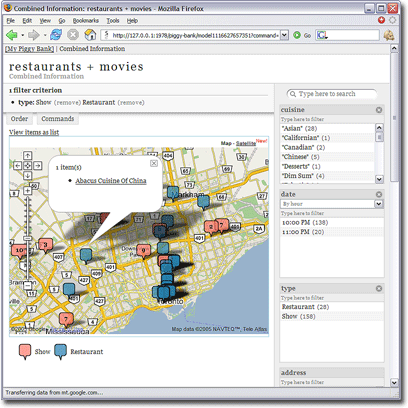Click 'View items as list' link
Viewport: 408px width, 408px height.
[x=34, y=132]
